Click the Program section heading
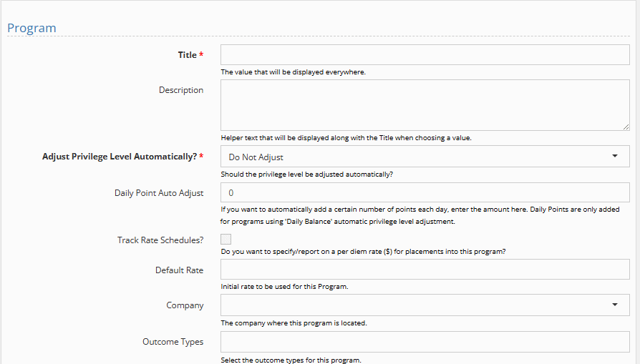The image size is (640, 364). click(x=31, y=28)
